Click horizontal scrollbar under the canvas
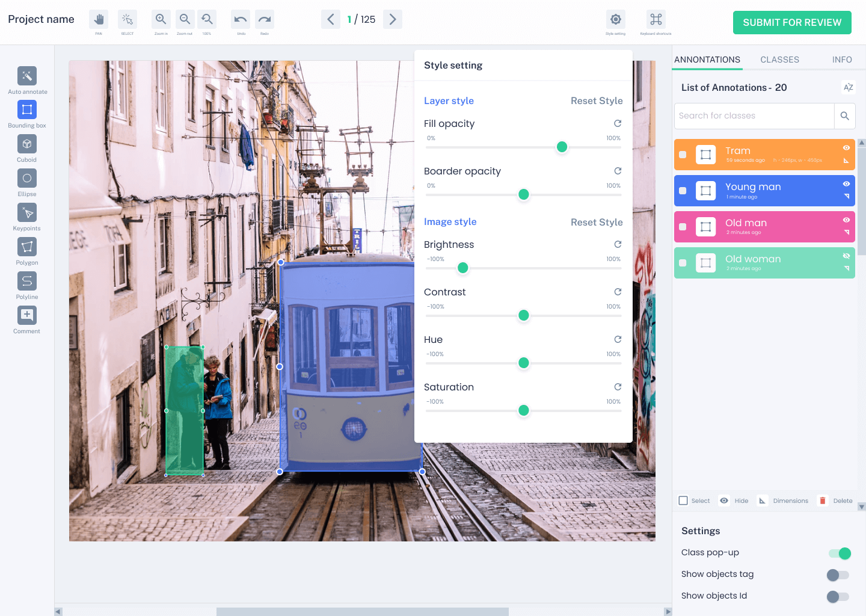The width and height of the screenshot is (866, 616). click(363, 612)
